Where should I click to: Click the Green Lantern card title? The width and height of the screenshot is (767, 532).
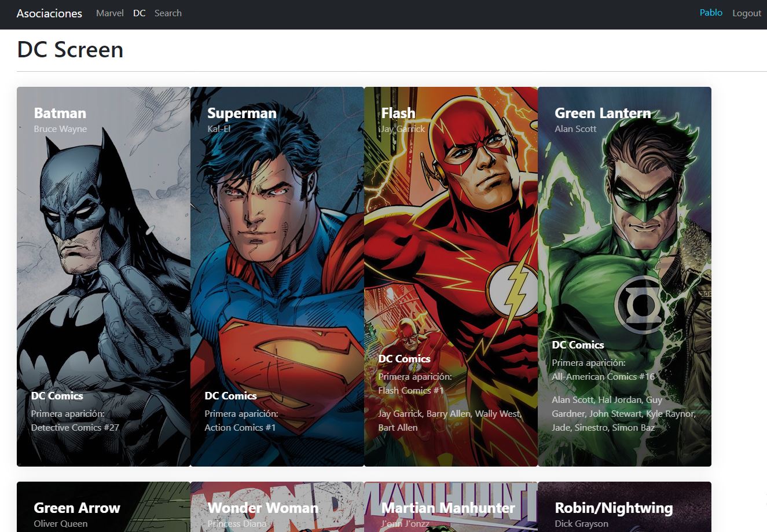603,113
